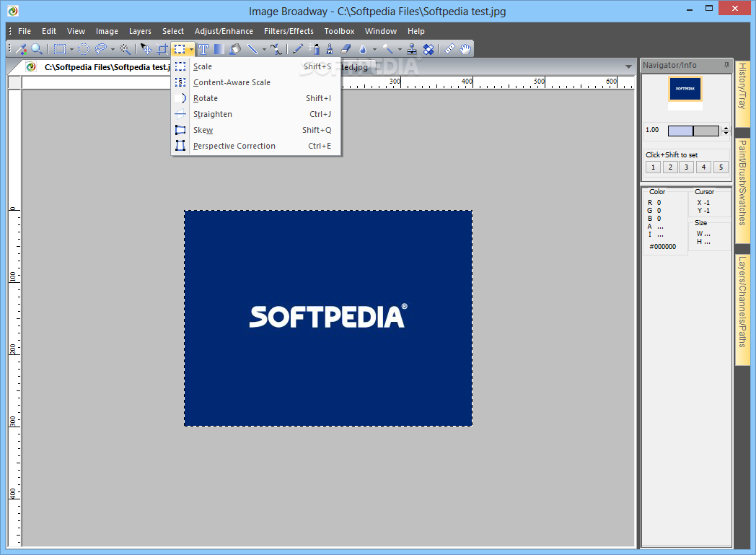Select the Gradient tool
Screen dimensions: 756x555
(219, 48)
